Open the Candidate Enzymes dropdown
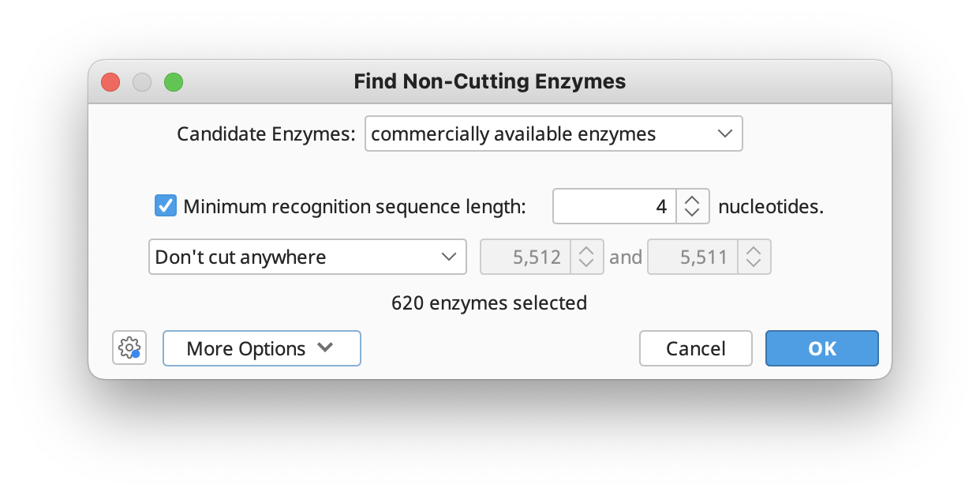980x496 pixels. tap(553, 134)
